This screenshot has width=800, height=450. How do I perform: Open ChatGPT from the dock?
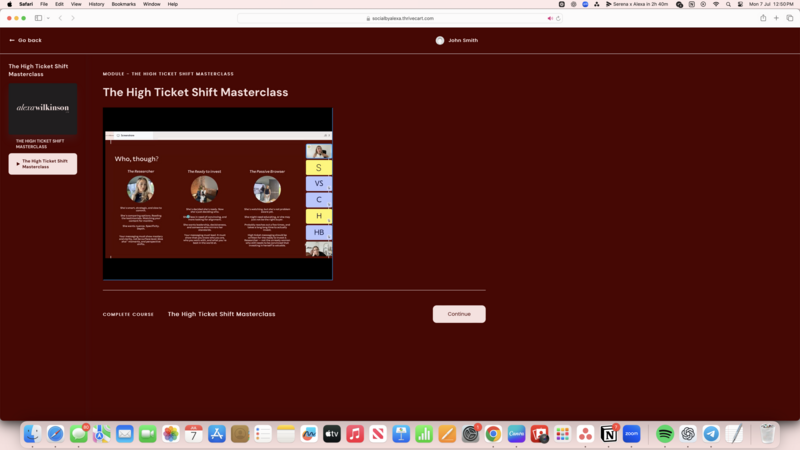[x=688, y=434]
